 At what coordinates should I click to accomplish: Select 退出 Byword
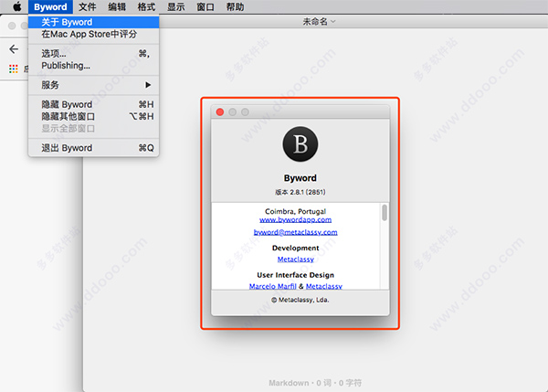coord(94,148)
